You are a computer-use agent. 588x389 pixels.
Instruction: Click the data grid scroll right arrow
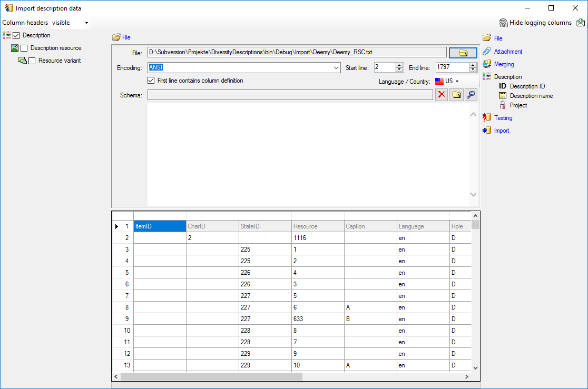tap(466, 377)
